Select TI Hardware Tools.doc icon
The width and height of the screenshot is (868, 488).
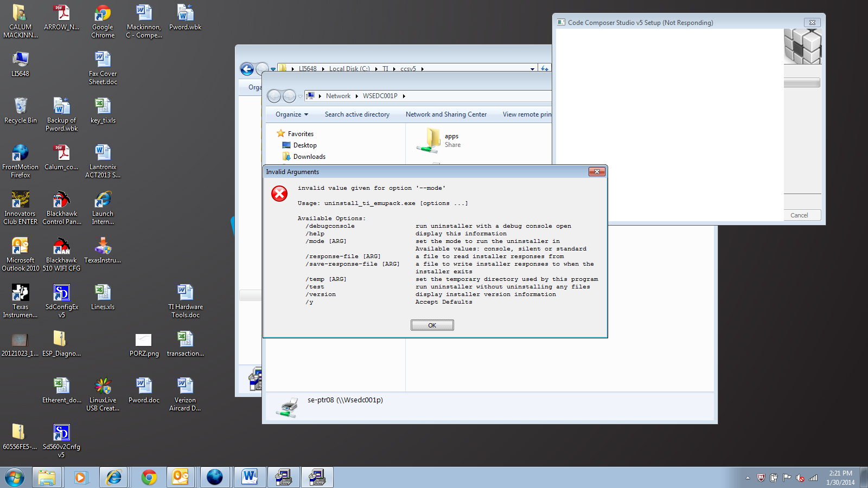pyautogui.click(x=185, y=301)
